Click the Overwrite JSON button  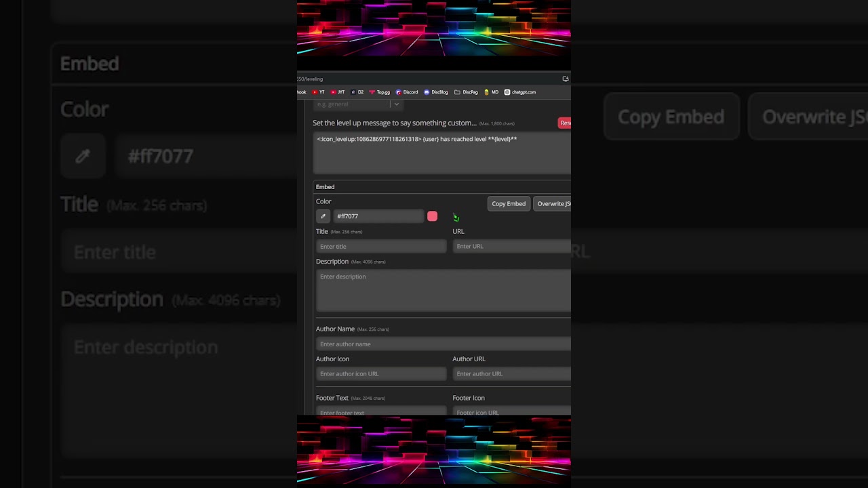click(553, 203)
